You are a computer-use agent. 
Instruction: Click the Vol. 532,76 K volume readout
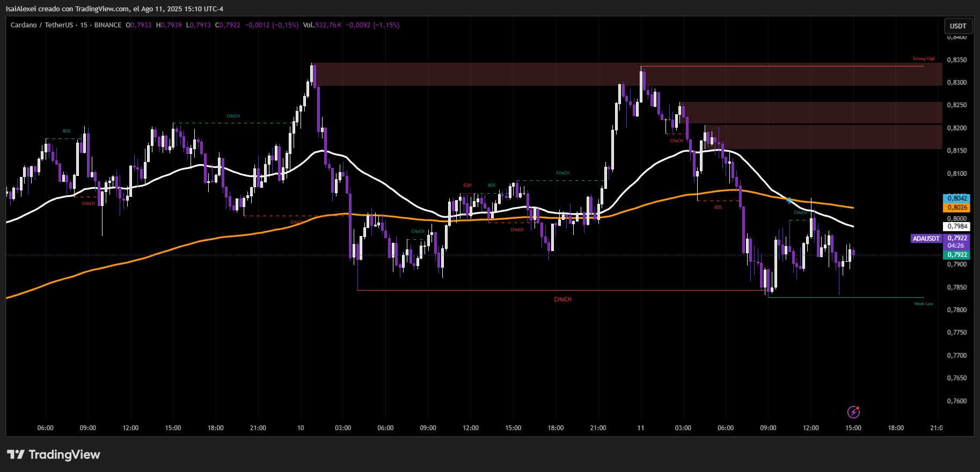click(x=322, y=25)
